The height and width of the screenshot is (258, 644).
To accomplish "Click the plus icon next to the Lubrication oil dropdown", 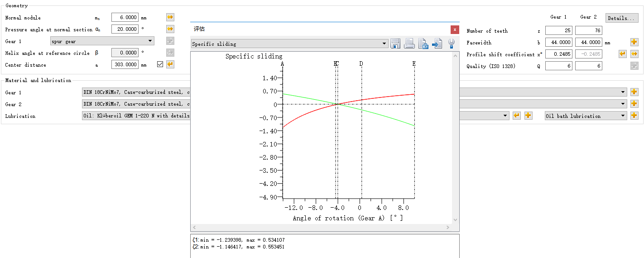I will (528, 116).
